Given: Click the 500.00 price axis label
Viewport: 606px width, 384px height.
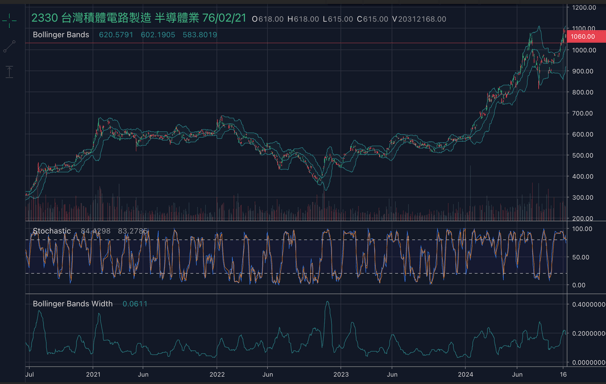Looking at the screenshot, I should [x=582, y=155].
